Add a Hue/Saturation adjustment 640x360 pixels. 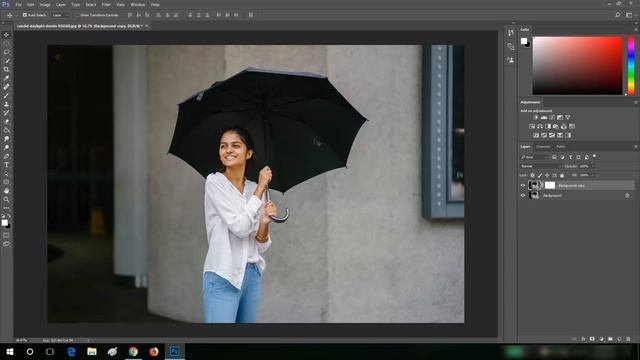tap(532, 127)
